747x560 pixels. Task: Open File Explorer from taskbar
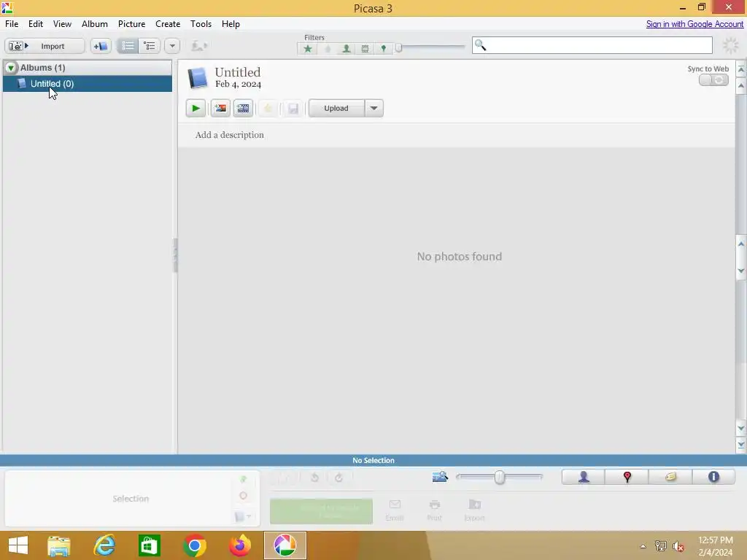58,545
